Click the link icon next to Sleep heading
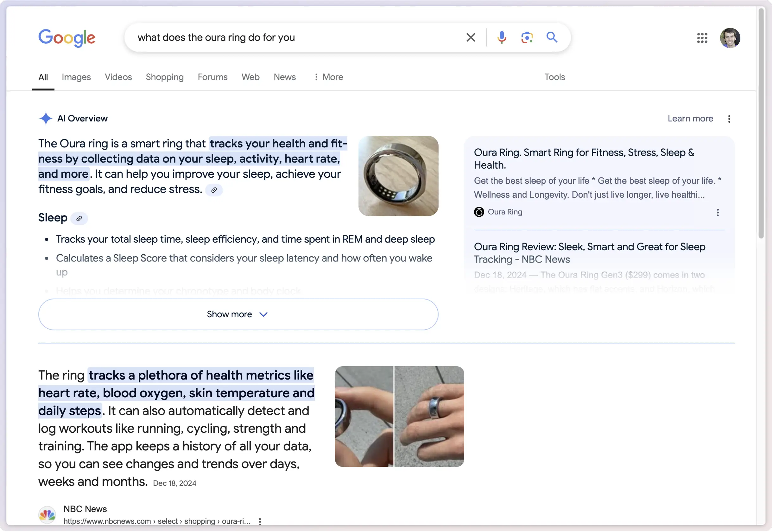 tap(79, 219)
